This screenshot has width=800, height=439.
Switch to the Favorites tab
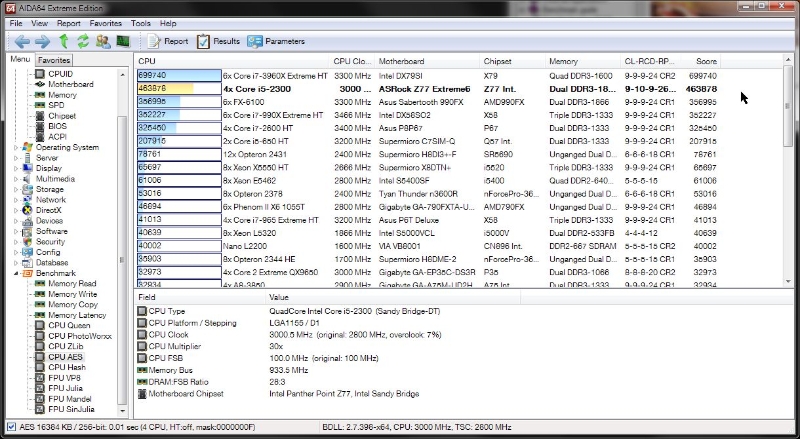[x=54, y=60]
